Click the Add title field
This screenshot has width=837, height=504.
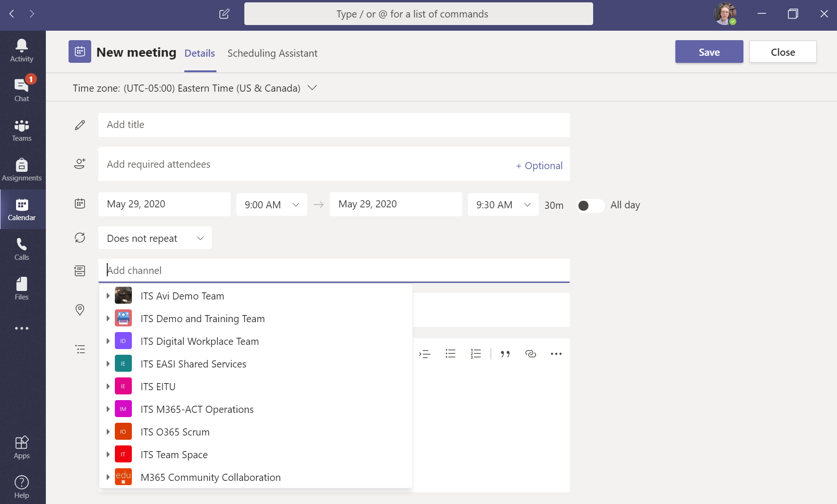pyautogui.click(x=334, y=125)
